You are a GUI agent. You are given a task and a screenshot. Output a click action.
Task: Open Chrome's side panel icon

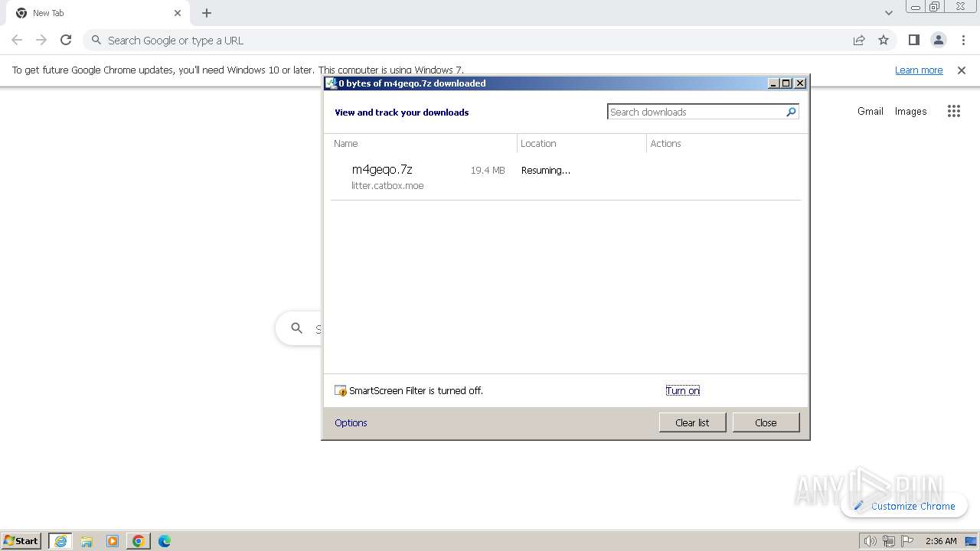click(x=913, y=40)
